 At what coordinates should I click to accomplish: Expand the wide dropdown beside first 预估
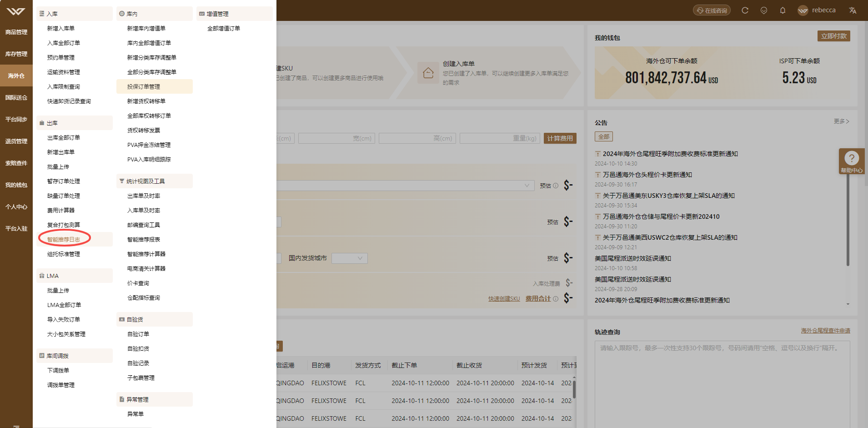point(405,186)
